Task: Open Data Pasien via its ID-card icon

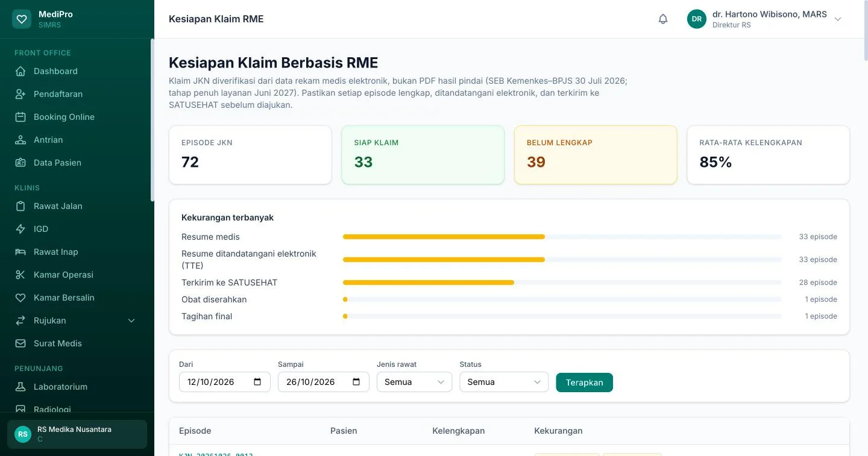Action: [x=20, y=163]
